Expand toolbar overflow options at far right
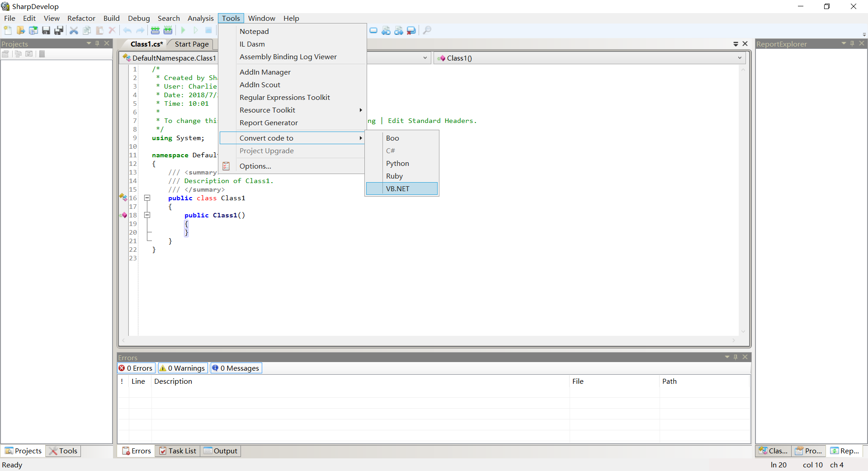 tap(864, 34)
